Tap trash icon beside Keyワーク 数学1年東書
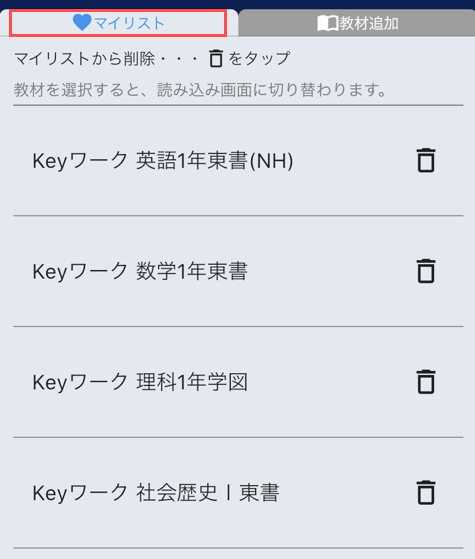 [426, 271]
